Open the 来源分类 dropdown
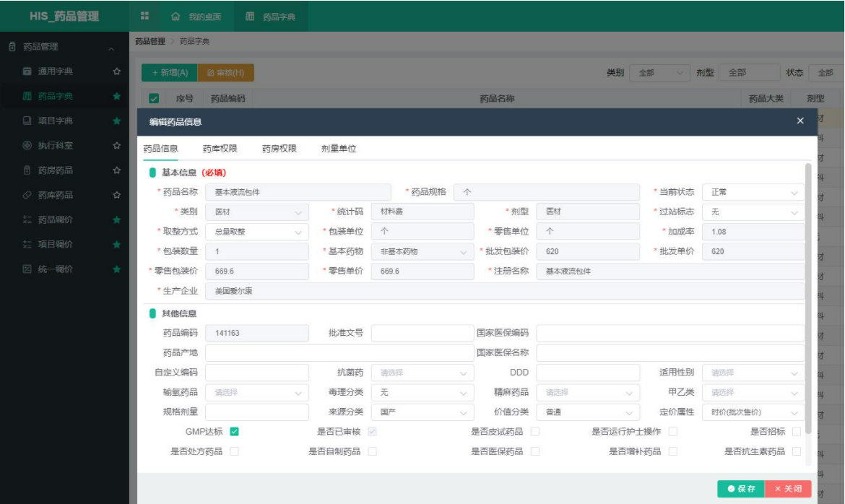The height and width of the screenshot is (504, 845). [422, 412]
